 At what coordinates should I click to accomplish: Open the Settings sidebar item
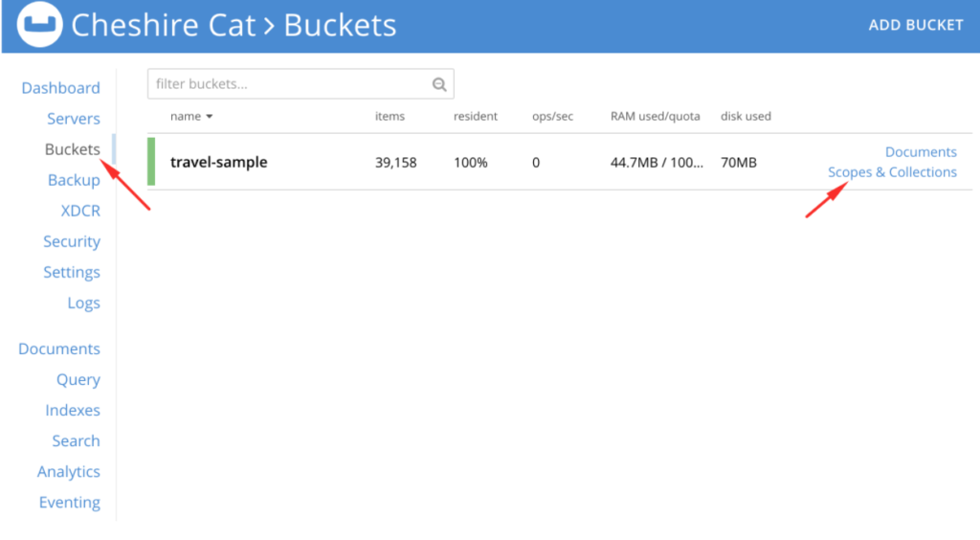(x=71, y=272)
